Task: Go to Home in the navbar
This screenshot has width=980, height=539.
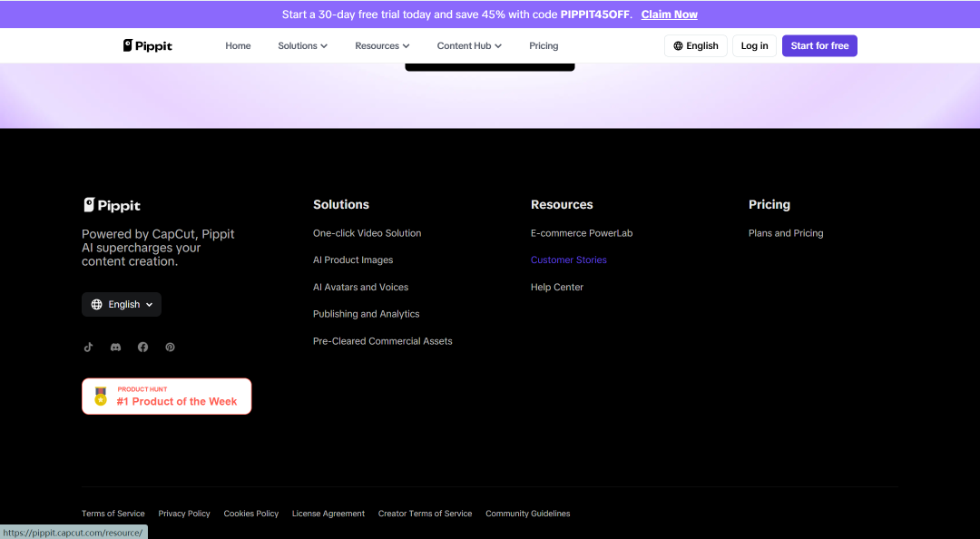Action: 238,45
